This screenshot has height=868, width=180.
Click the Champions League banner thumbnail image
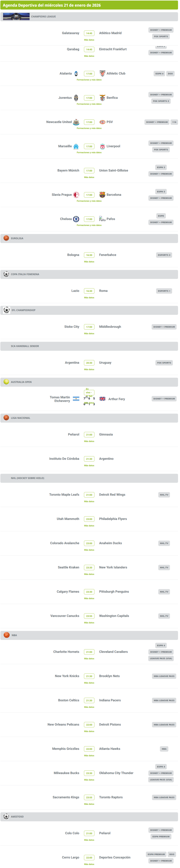(x=16, y=17)
